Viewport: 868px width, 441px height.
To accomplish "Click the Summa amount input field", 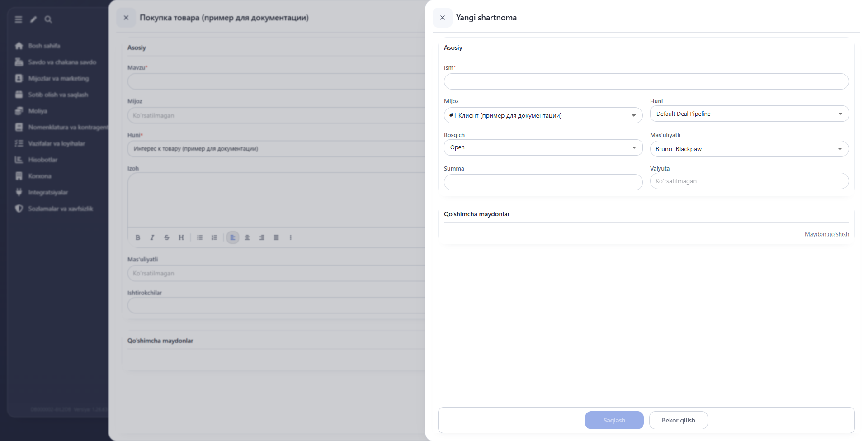I will [543, 182].
